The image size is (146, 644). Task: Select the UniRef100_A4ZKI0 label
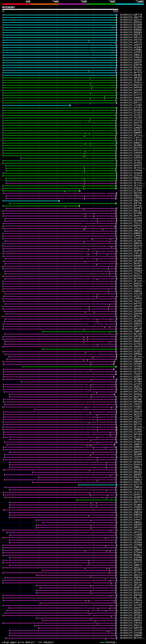(131, 45)
